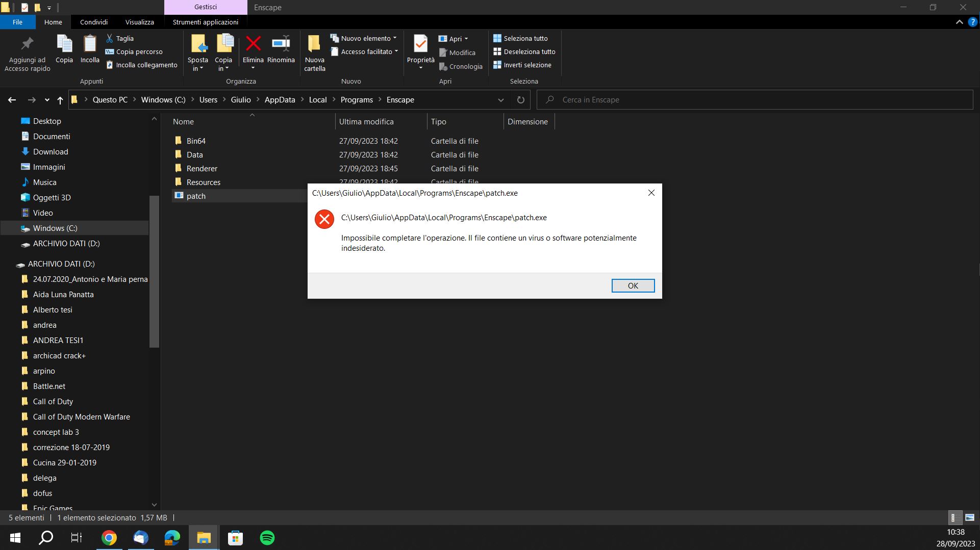
Task: Open recent locations dropdown arrow
Action: pyautogui.click(x=47, y=100)
